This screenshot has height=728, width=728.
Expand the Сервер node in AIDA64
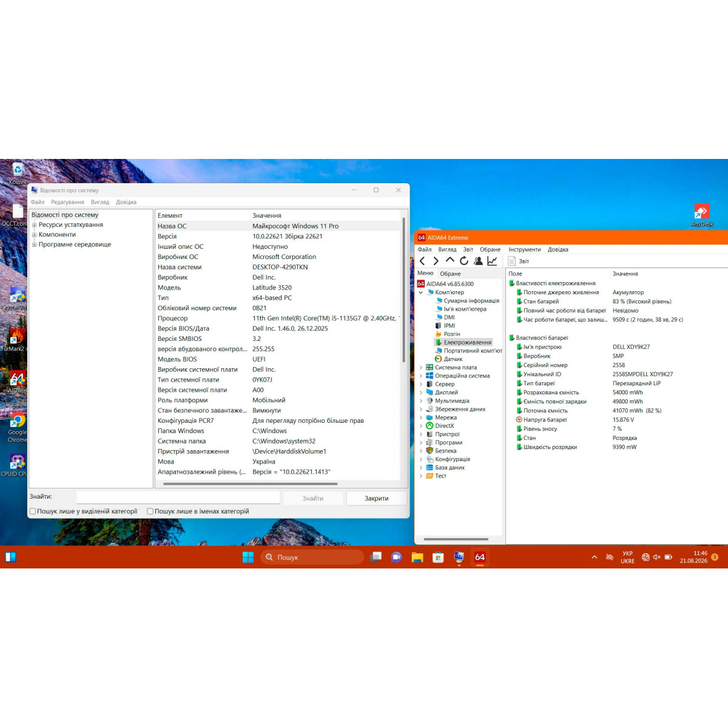(x=421, y=384)
